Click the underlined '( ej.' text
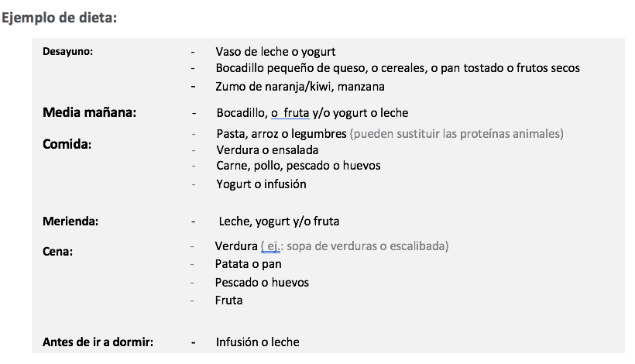 tap(270, 246)
